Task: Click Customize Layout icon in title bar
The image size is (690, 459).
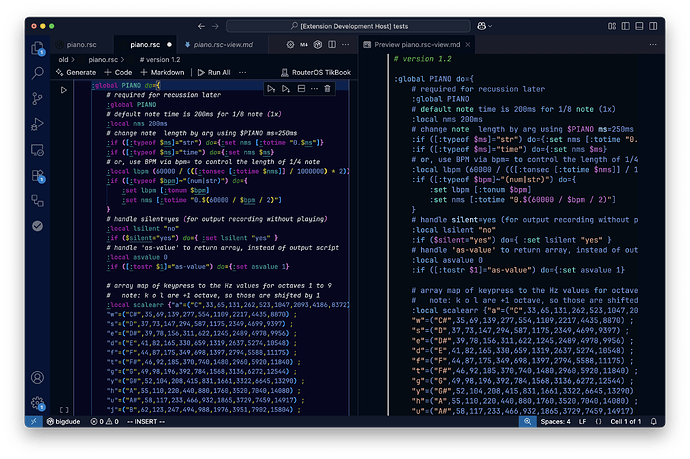Action: coord(612,26)
